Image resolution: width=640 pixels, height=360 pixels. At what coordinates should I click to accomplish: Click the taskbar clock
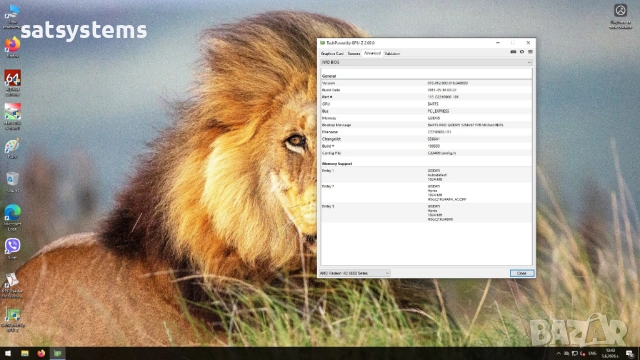(611, 353)
